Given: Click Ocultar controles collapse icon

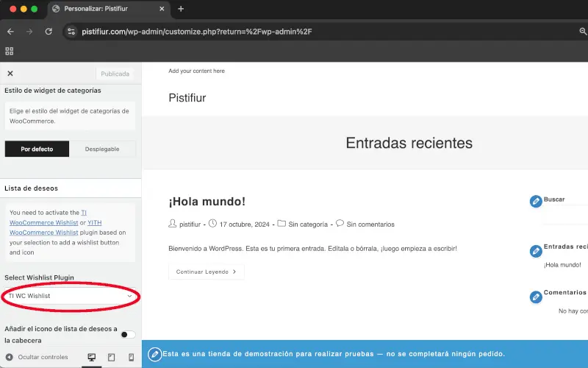Looking at the screenshot, I should [10, 357].
